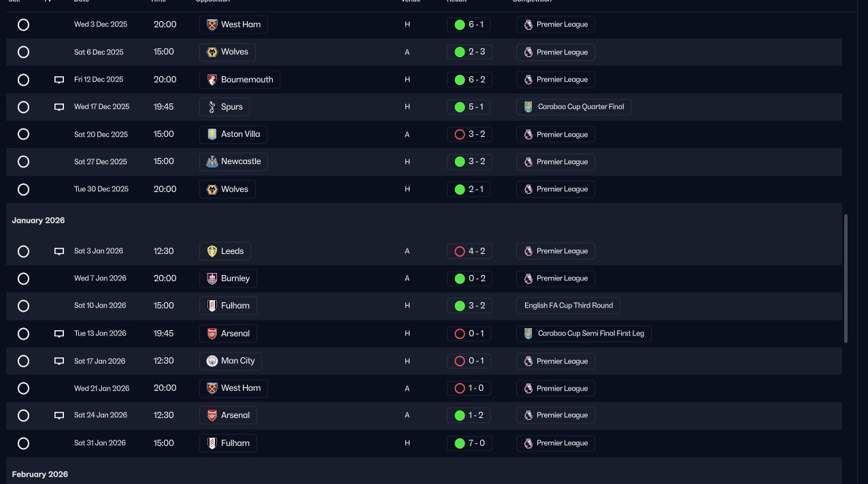Click the Spurs club crest icon
This screenshot has width=868, height=484.
pos(212,107)
